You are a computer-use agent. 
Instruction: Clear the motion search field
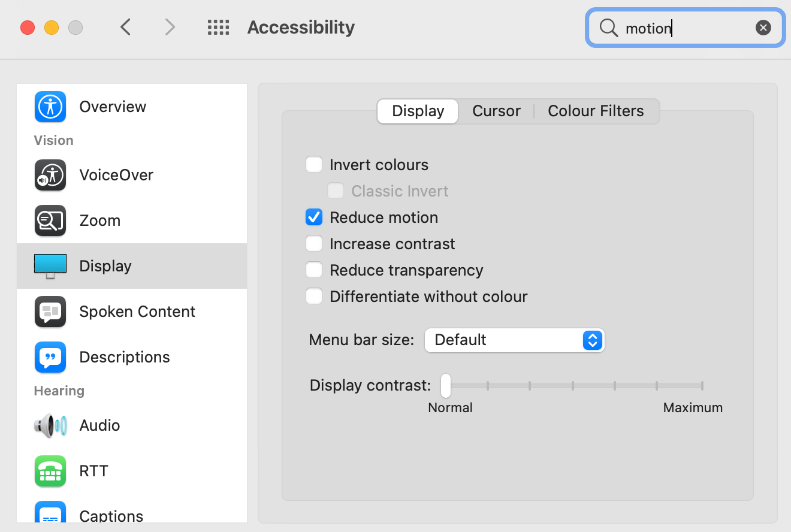pos(763,27)
